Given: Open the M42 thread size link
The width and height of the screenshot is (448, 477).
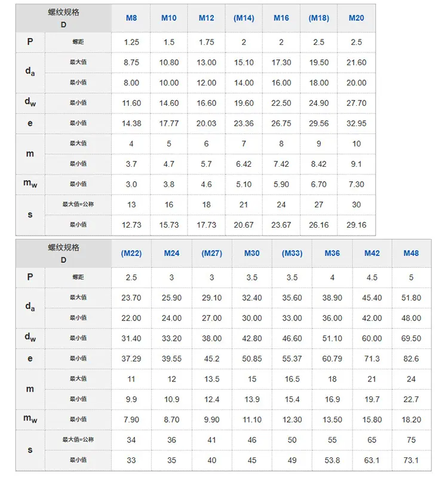Looking at the screenshot, I should tap(372, 253).
